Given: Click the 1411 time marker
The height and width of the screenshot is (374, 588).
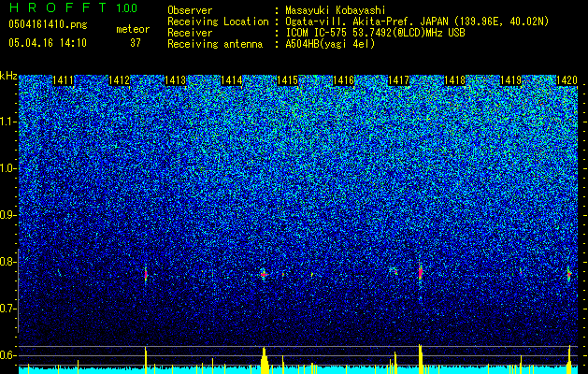Looking at the screenshot, I should coord(63,80).
